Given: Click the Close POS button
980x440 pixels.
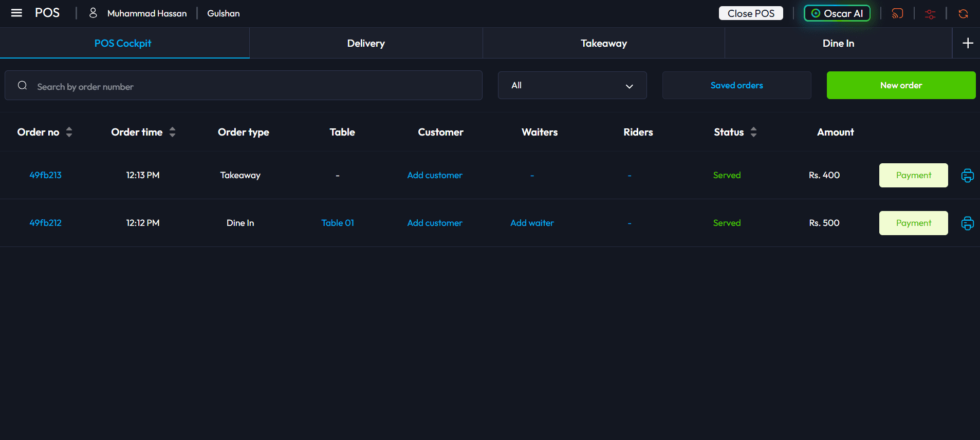Looking at the screenshot, I should point(751,13).
